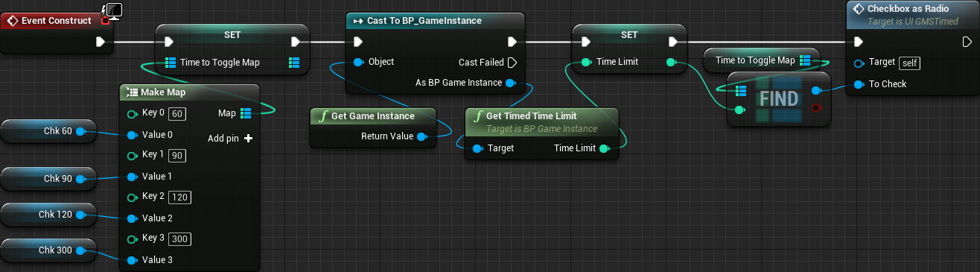
Task: Select the Chk 90 variable node
Action: [x=48, y=179]
